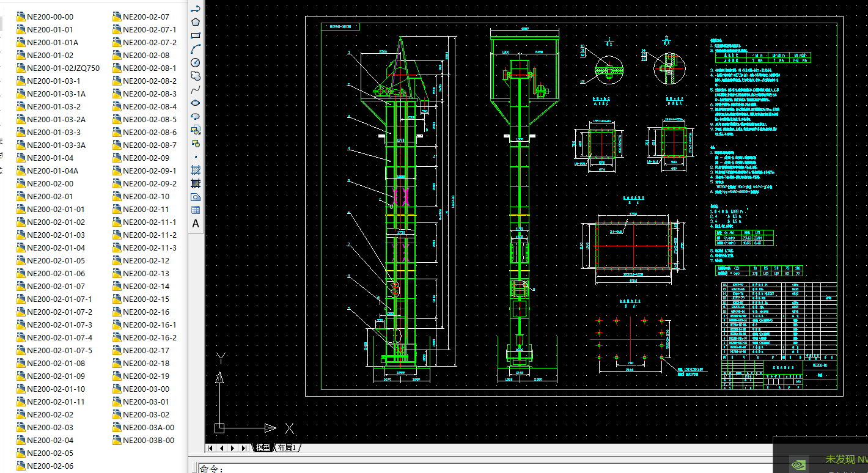868x473 pixels.
Task: Select the Polygon draw tool
Action: coord(196,22)
